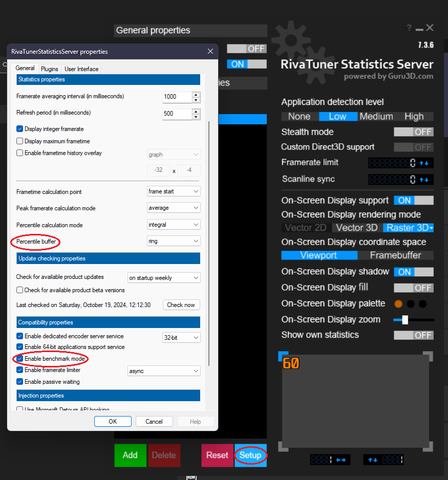Image resolution: width=448 pixels, height=480 pixels.
Task: Toggle the ON switch under General properties
Action: 247,64
